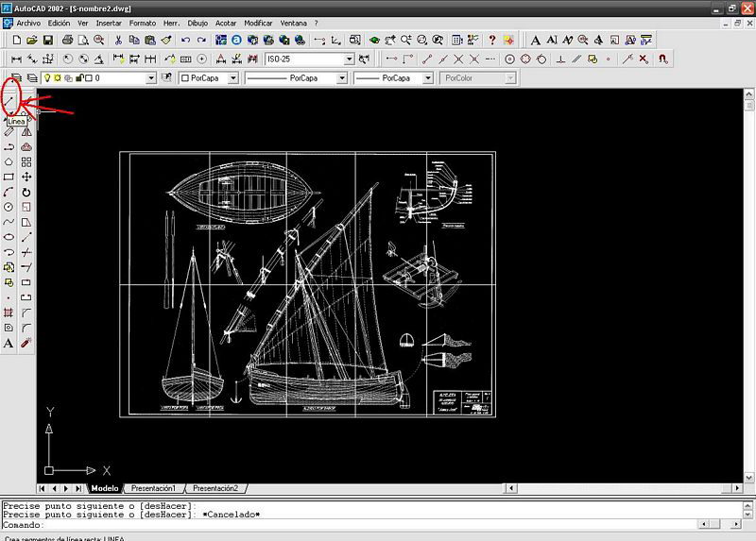Save the drawing with floppy disk icon

(x=47, y=40)
